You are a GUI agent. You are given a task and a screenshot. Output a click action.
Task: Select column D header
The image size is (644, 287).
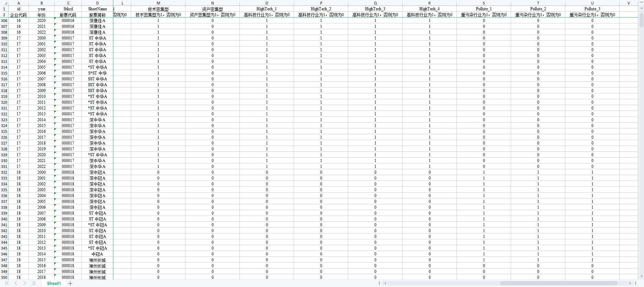pos(98,3)
